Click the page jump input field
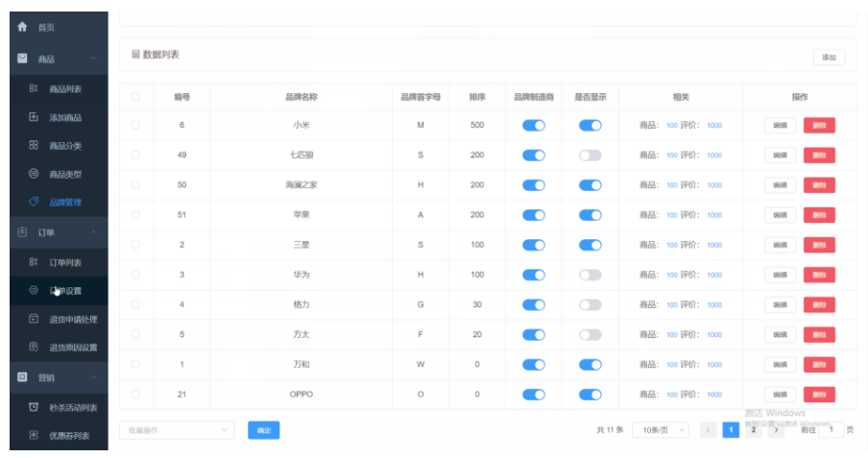 pyautogui.click(x=831, y=430)
